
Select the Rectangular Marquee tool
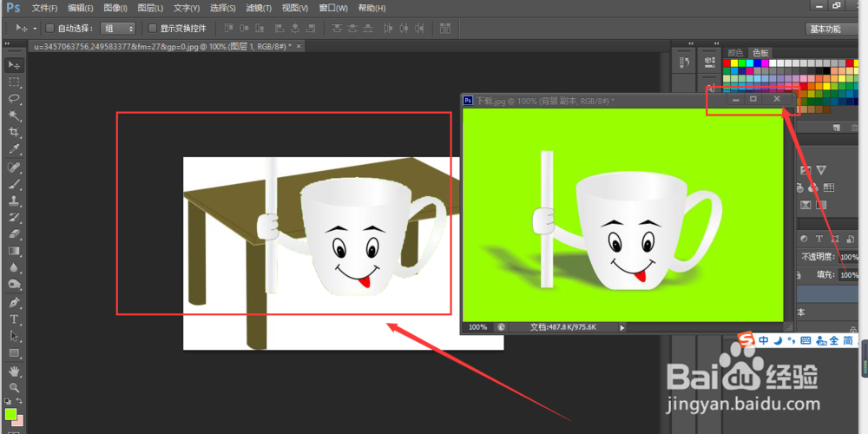click(x=14, y=82)
